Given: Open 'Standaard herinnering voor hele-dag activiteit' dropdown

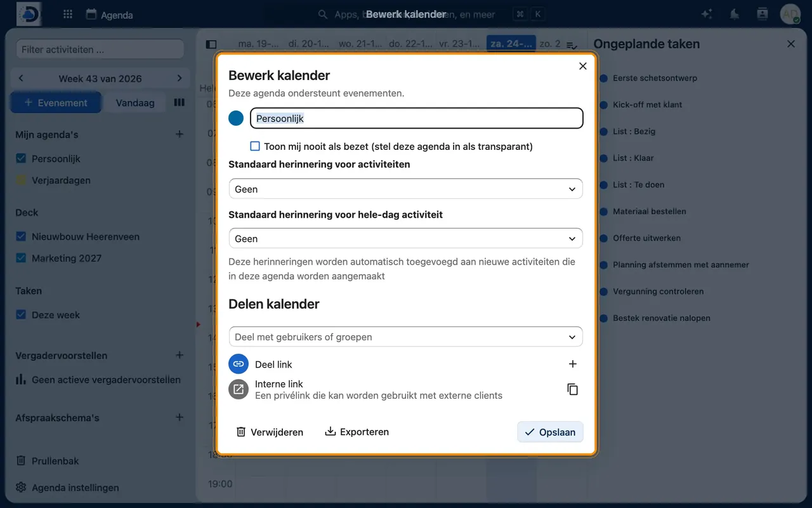Looking at the screenshot, I should (405, 239).
